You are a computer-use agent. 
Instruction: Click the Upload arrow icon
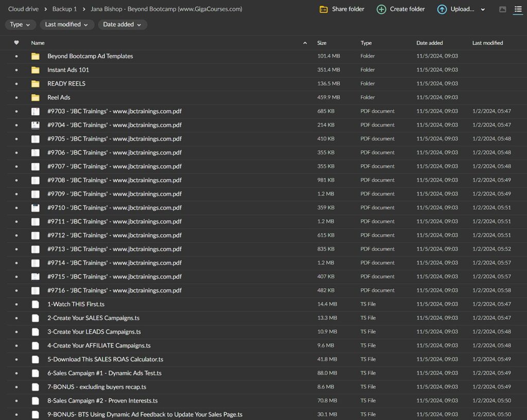click(442, 9)
